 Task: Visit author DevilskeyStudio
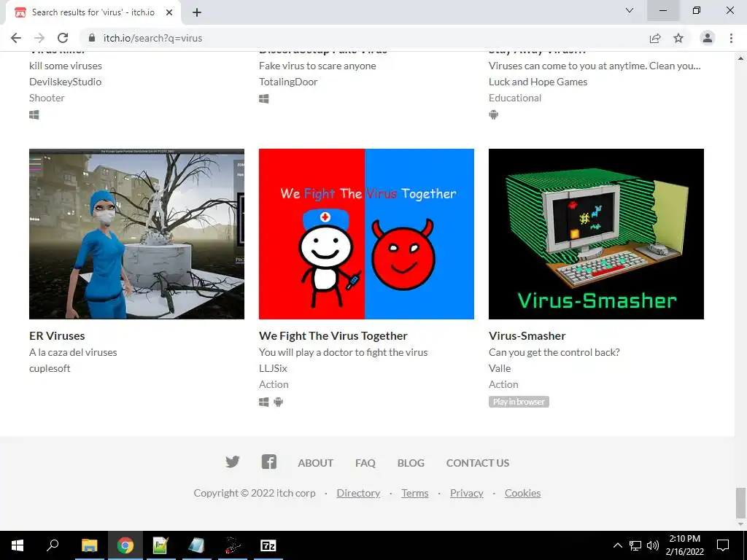[65, 82]
